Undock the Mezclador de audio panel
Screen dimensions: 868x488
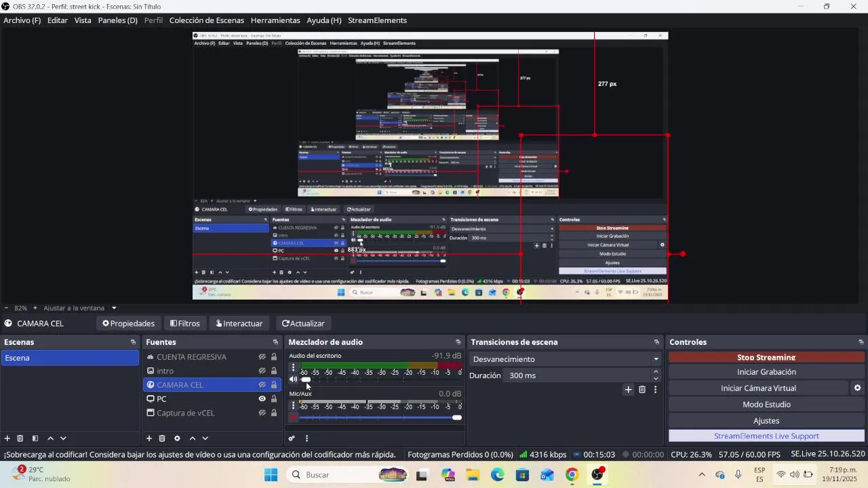[458, 342]
